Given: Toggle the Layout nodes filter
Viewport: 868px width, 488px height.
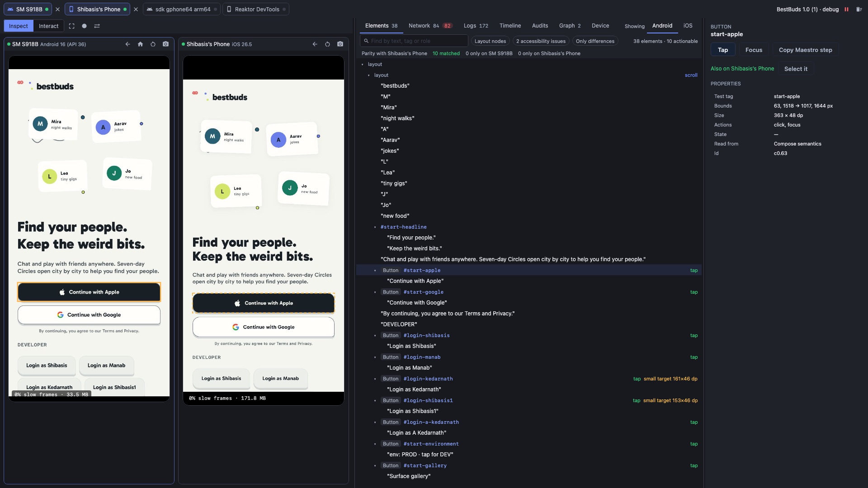Looking at the screenshot, I should 490,41.
